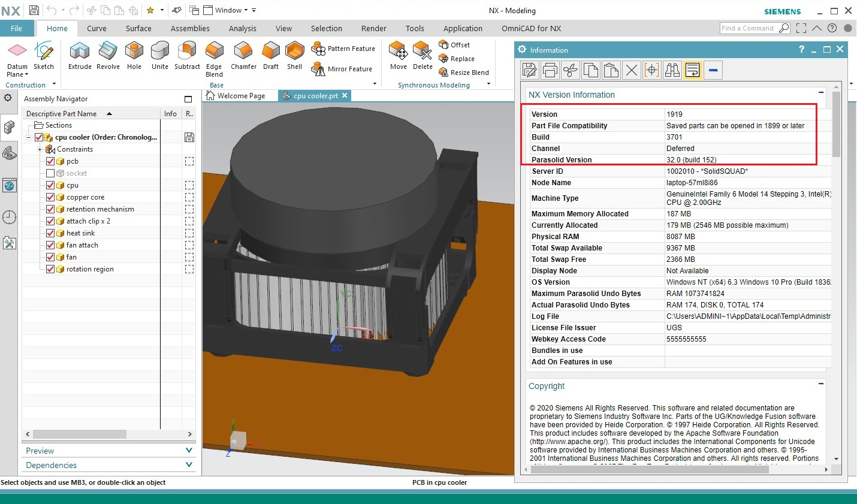Select the Shell tool
Viewport: 857px width, 504px height.
click(294, 56)
